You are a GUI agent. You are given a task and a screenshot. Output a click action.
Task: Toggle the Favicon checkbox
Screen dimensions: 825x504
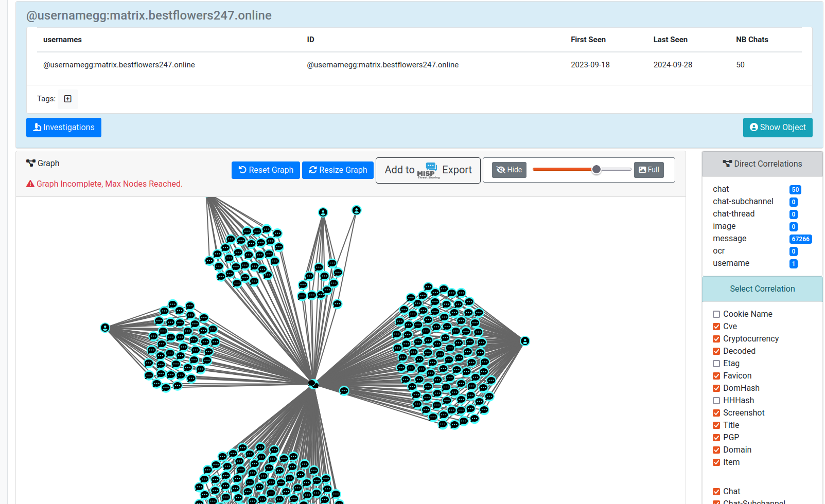point(716,376)
